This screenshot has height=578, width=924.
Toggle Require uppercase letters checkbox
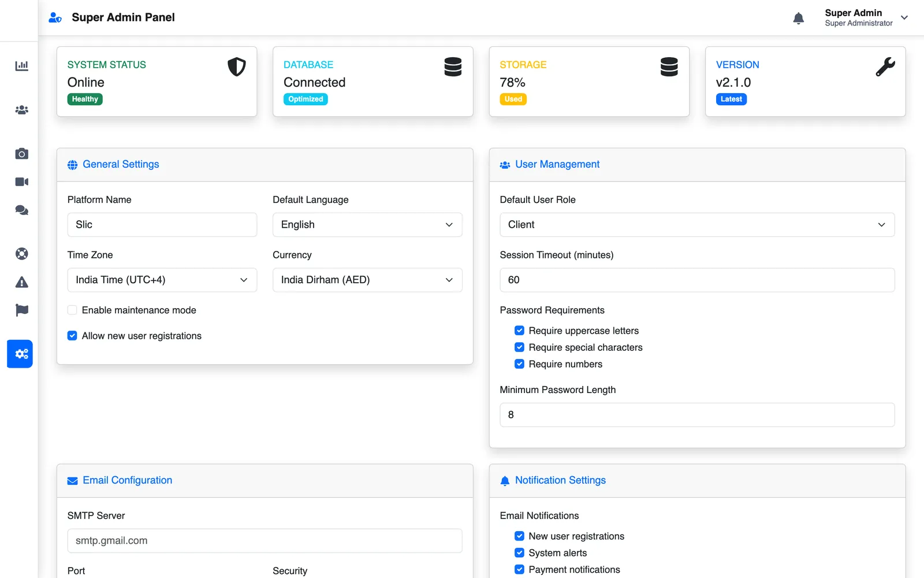click(519, 331)
